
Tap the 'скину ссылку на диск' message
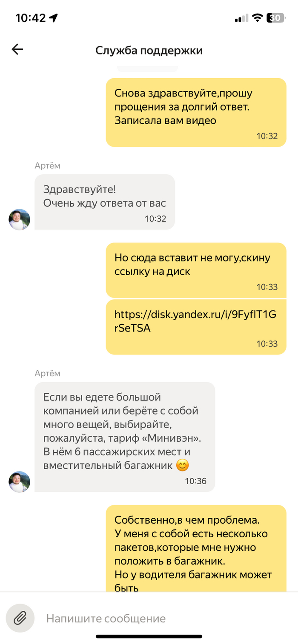pyautogui.click(x=196, y=270)
